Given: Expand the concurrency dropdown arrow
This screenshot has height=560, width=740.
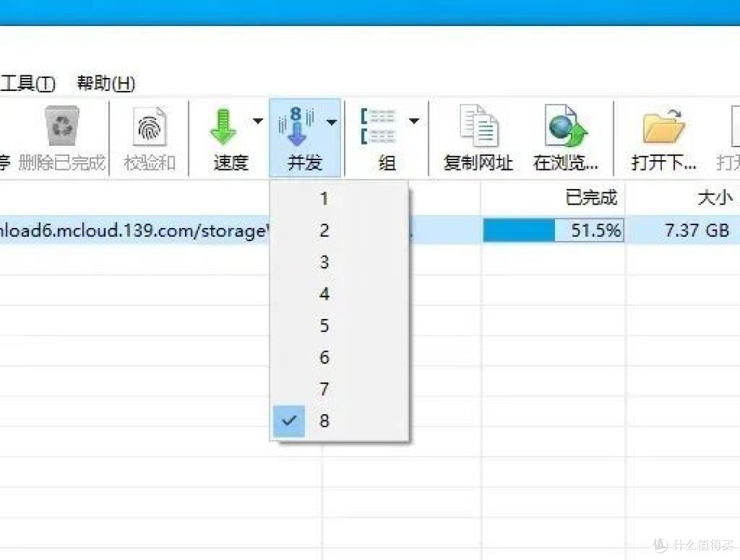Looking at the screenshot, I should click(x=332, y=122).
